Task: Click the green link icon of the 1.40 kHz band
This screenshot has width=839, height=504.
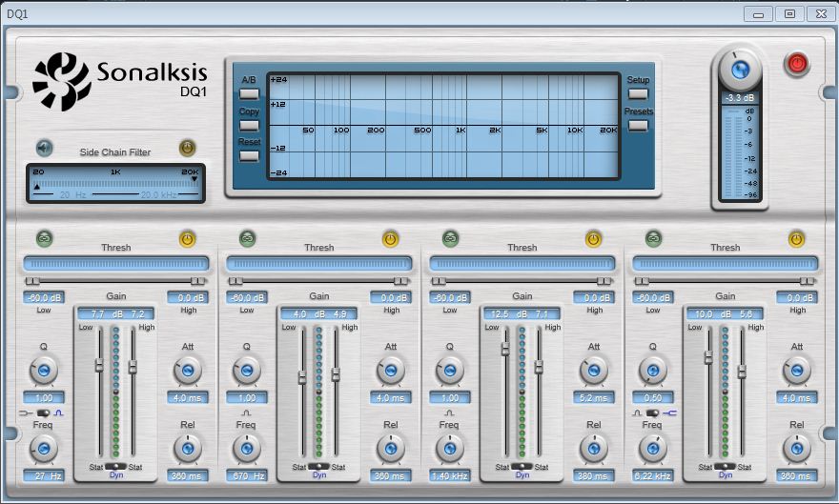Action: (451, 238)
